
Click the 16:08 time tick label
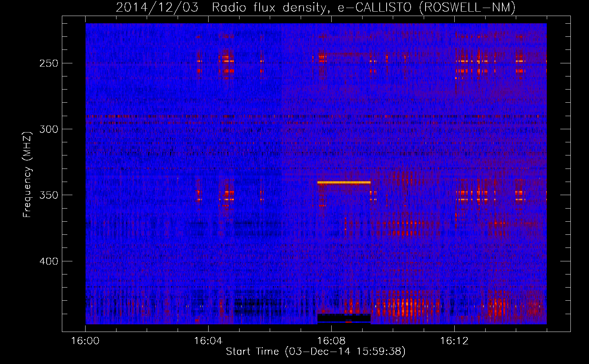click(331, 341)
